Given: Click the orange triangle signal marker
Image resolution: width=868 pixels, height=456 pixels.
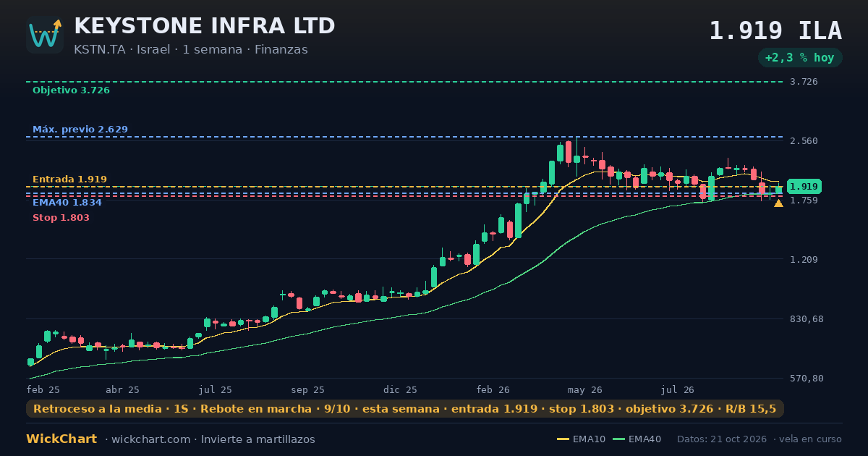Looking at the screenshot, I should 778,203.
